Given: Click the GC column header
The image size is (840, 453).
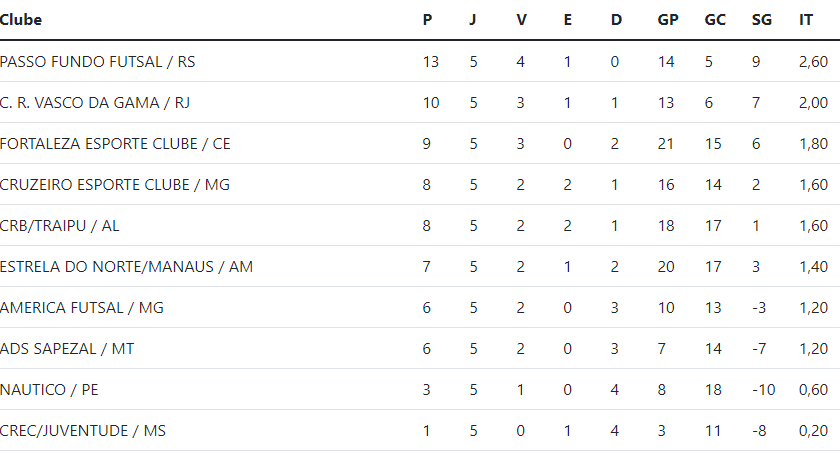Looking at the screenshot, I should pos(715,20).
